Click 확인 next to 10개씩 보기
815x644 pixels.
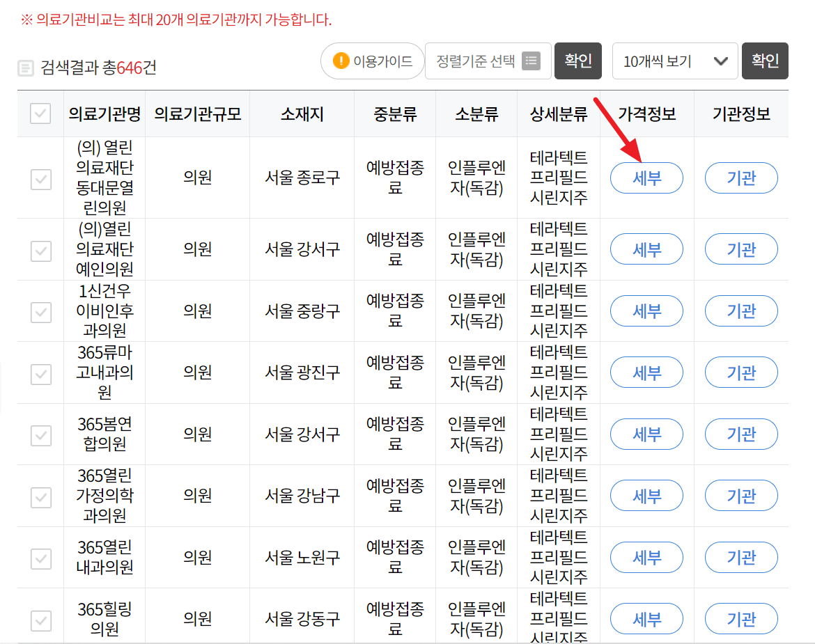pos(764,61)
